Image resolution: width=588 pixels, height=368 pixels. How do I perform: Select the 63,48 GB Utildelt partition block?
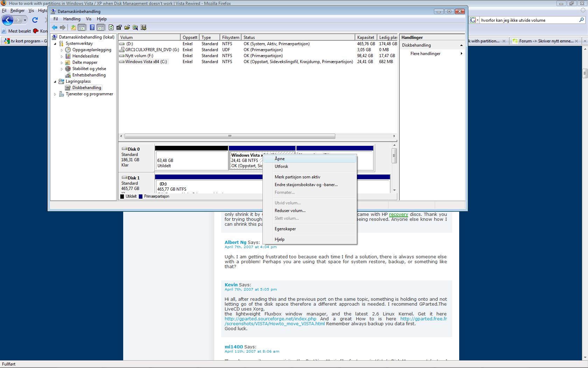191,158
